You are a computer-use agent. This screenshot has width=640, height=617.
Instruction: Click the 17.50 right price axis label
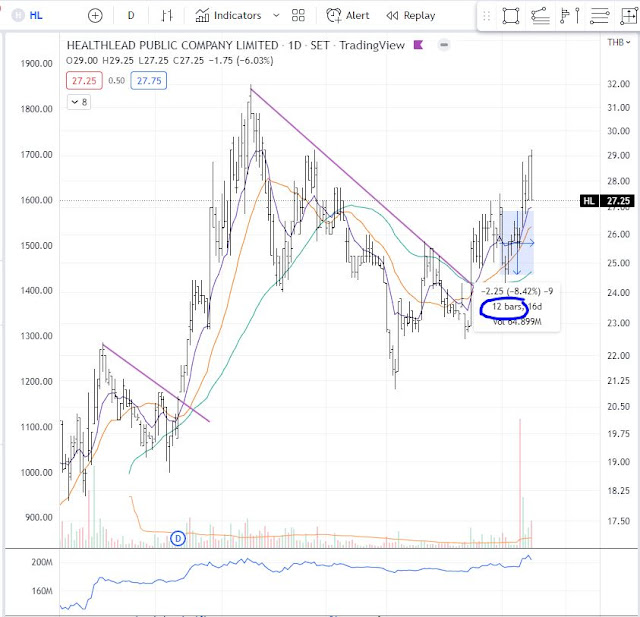coord(619,521)
